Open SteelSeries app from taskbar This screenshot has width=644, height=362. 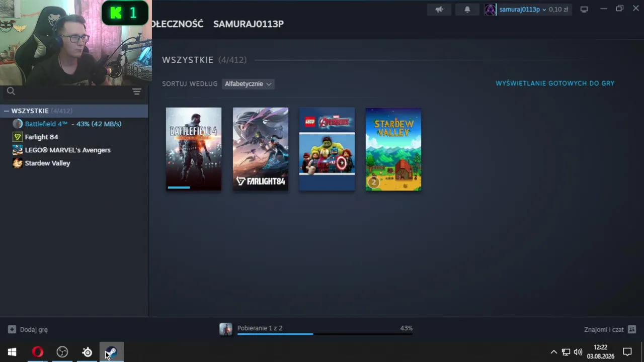(x=87, y=352)
